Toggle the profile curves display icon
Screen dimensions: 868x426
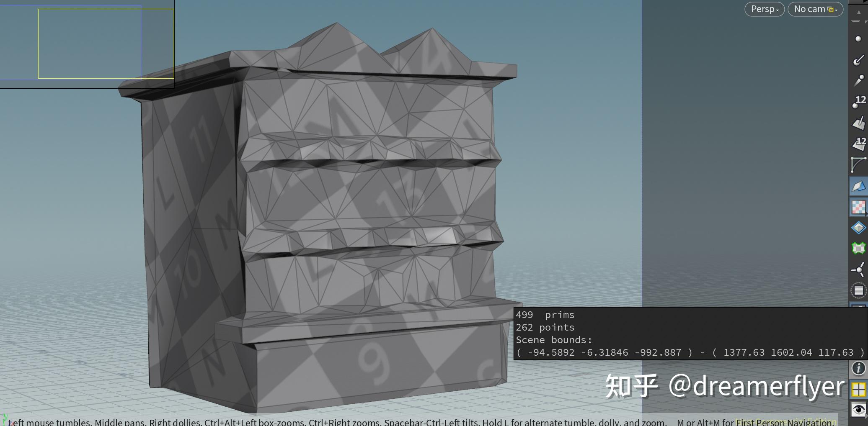[858, 165]
